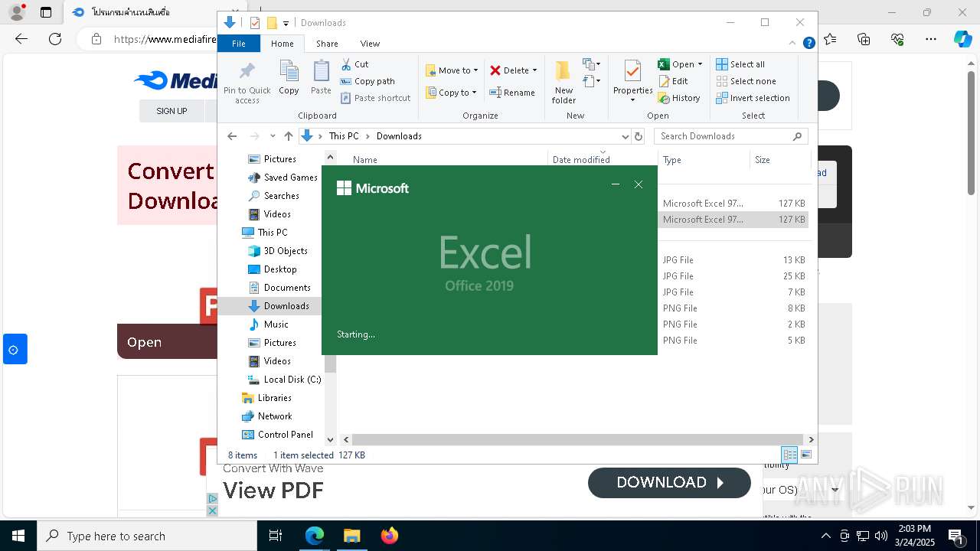
Task: Open Task View on taskbar
Action: point(276,536)
